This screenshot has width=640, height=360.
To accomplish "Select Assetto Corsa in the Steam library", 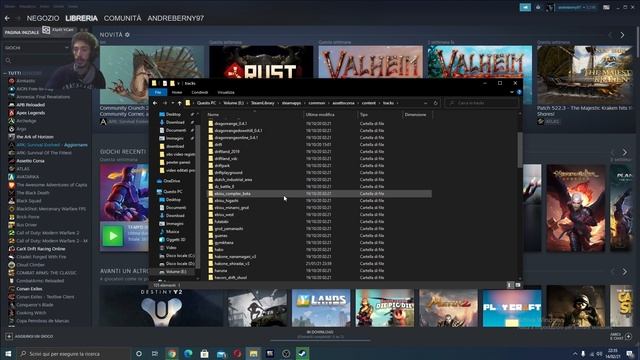I will 30,161.
